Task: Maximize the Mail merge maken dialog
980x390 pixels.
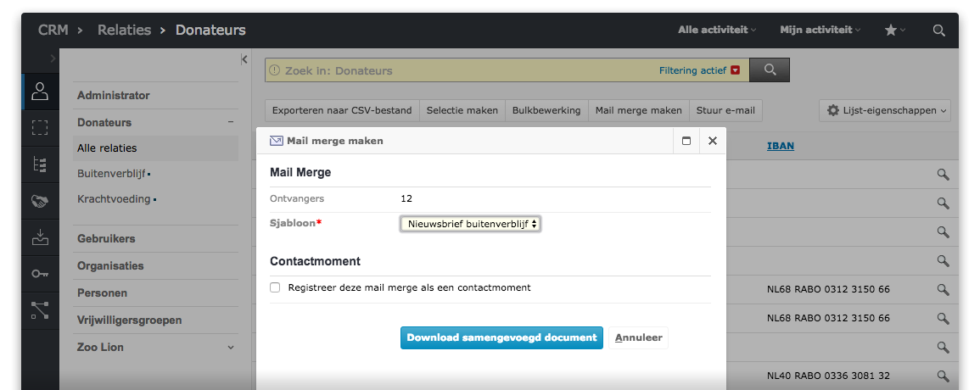Action: click(x=686, y=141)
